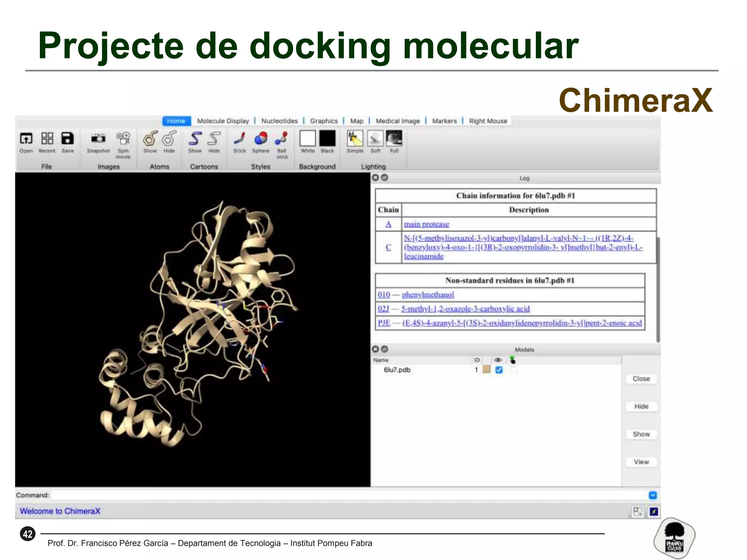
Task: Switch to Right Mouse tab
Action: click(488, 121)
